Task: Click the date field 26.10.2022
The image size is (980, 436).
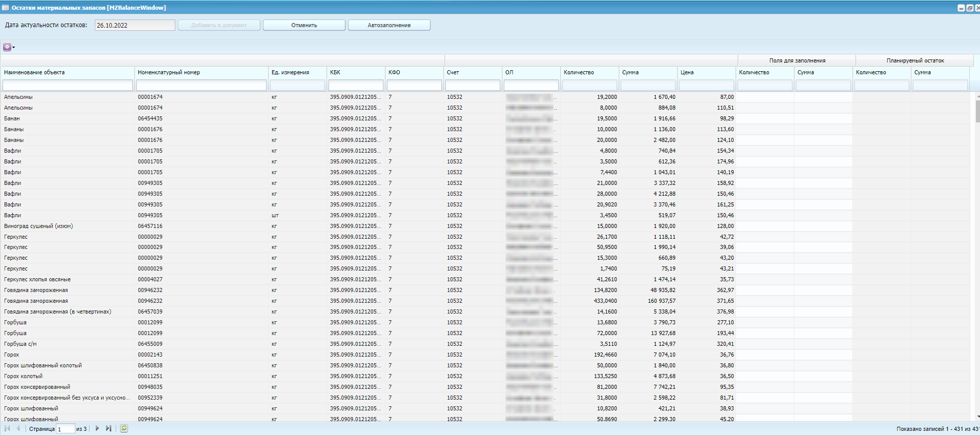Action: coord(135,25)
